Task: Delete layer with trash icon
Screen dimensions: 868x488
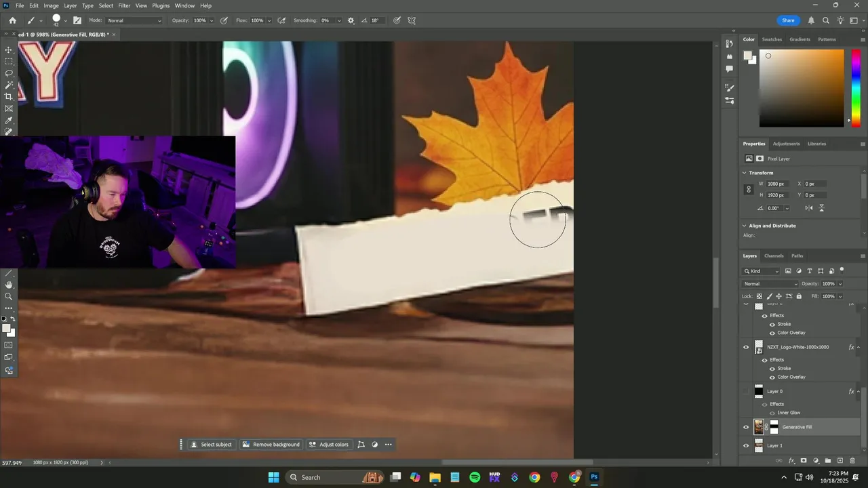Action: coord(852,461)
